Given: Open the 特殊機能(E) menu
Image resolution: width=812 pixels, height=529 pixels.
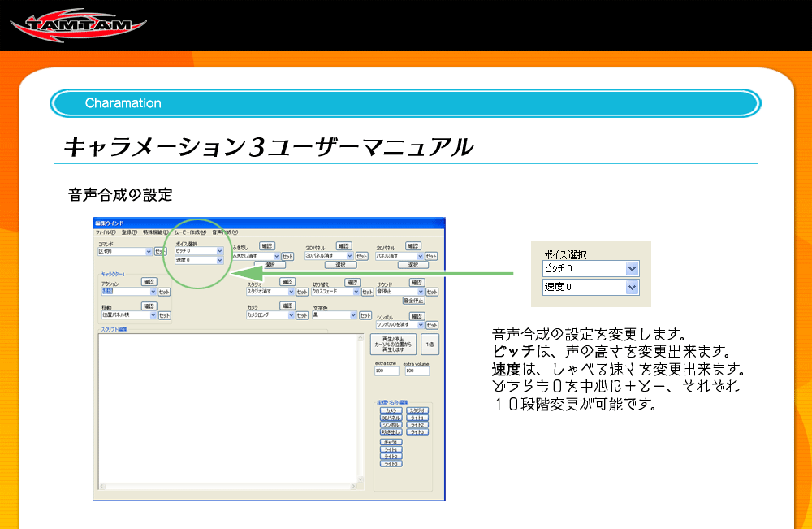Looking at the screenshot, I should coord(156,232).
